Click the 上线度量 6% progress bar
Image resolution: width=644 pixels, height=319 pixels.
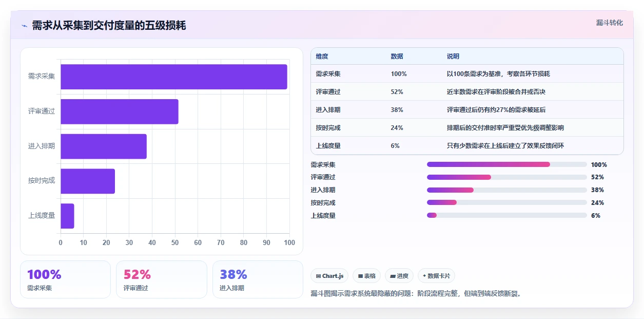pyautogui.click(x=507, y=215)
